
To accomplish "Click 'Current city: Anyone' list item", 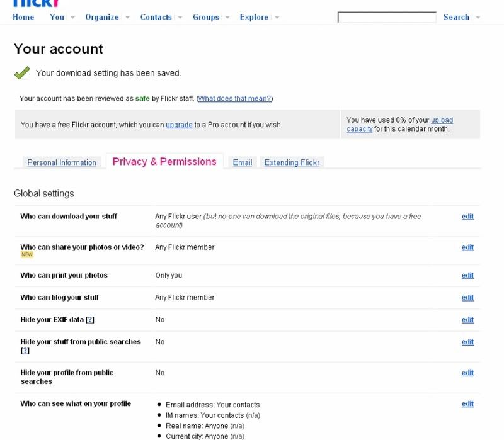I will [205, 436].
